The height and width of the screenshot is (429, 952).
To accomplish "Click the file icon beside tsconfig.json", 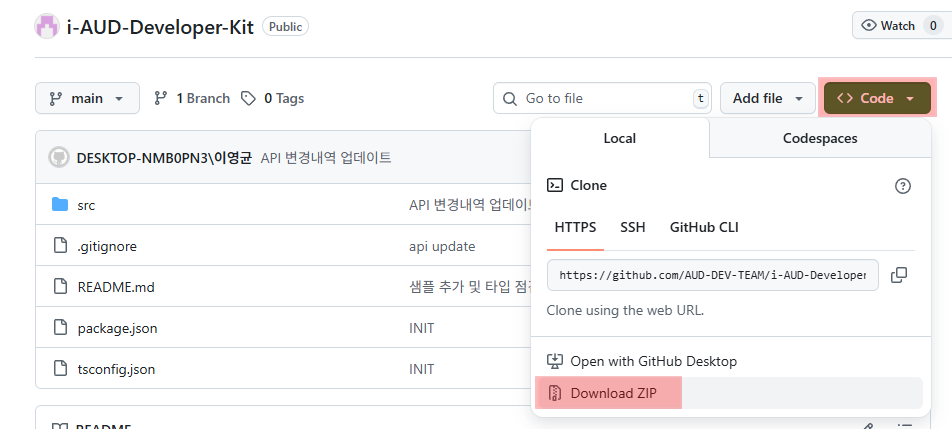I will 60,368.
